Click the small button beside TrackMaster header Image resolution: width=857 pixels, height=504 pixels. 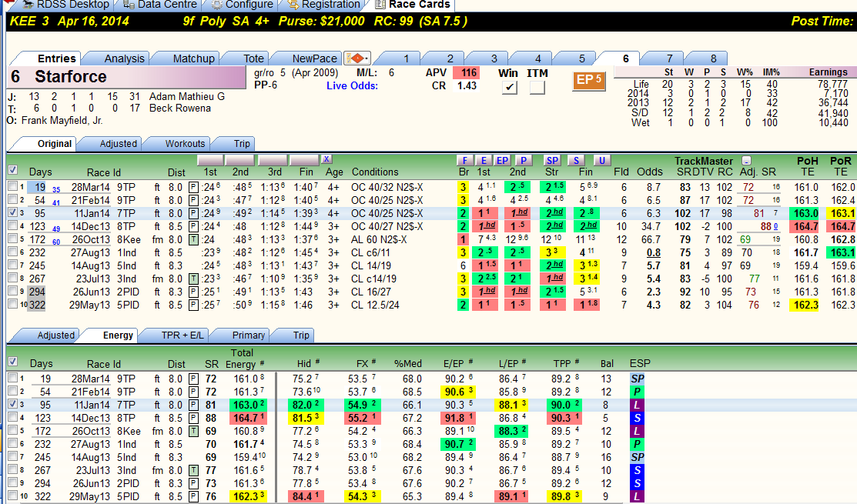coord(746,161)
